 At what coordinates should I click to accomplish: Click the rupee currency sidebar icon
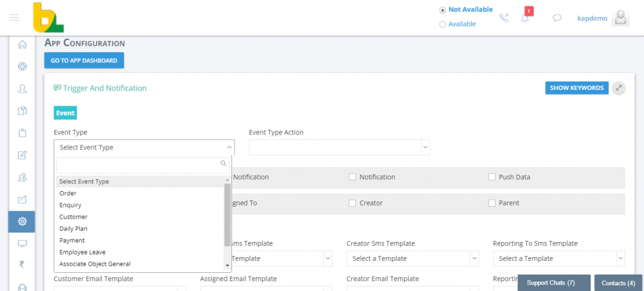22,264
